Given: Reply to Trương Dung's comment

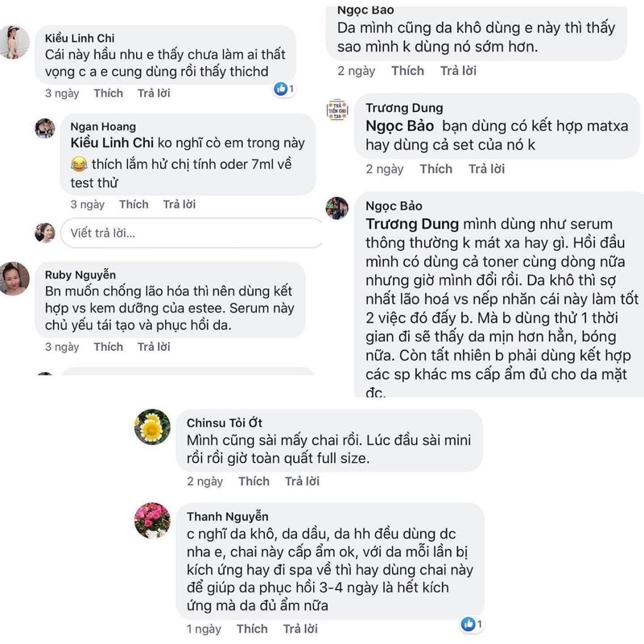Looking at the screenshot, I should pyautogui.click(x=486, y=169).
